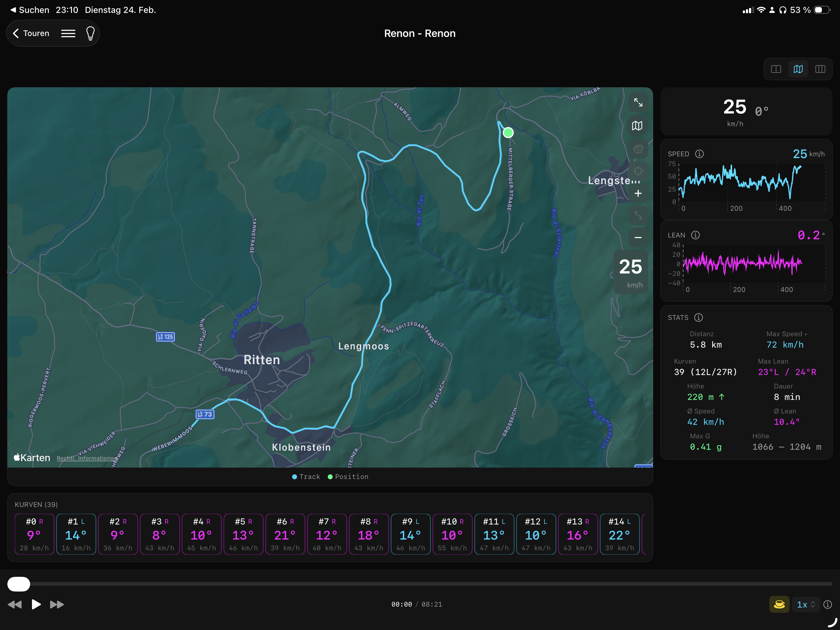The height and width of the screenshot is (630, 840).
Task: Select curve #10 R 55 km/h card
Action: [x=452, y=534]
